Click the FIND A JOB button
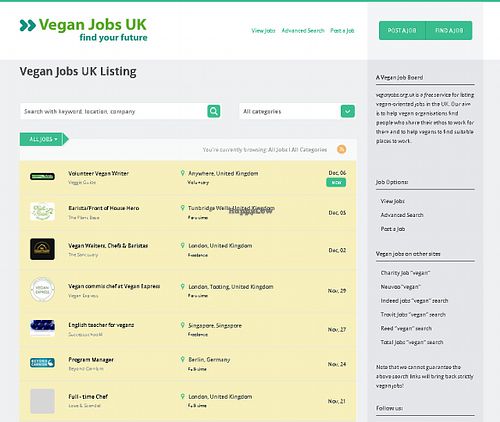 tap(449, 30)
